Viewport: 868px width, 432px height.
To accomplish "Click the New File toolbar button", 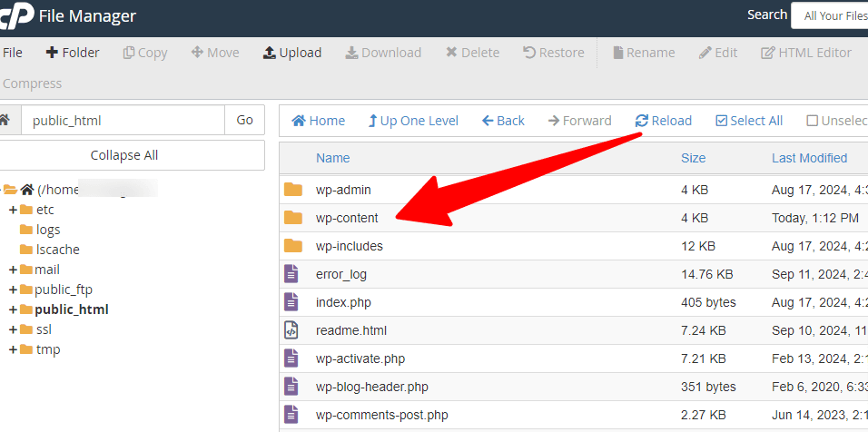I will pyautogui.click(x=12, y=53).
